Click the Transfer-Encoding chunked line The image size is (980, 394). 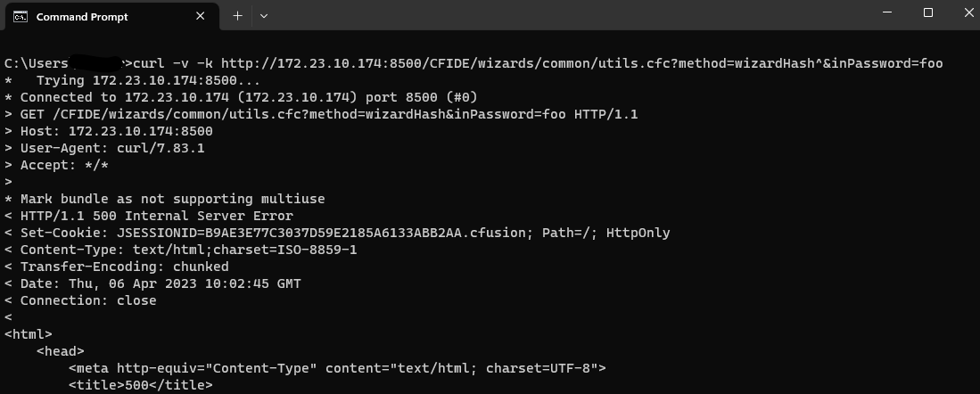[124, 267]
